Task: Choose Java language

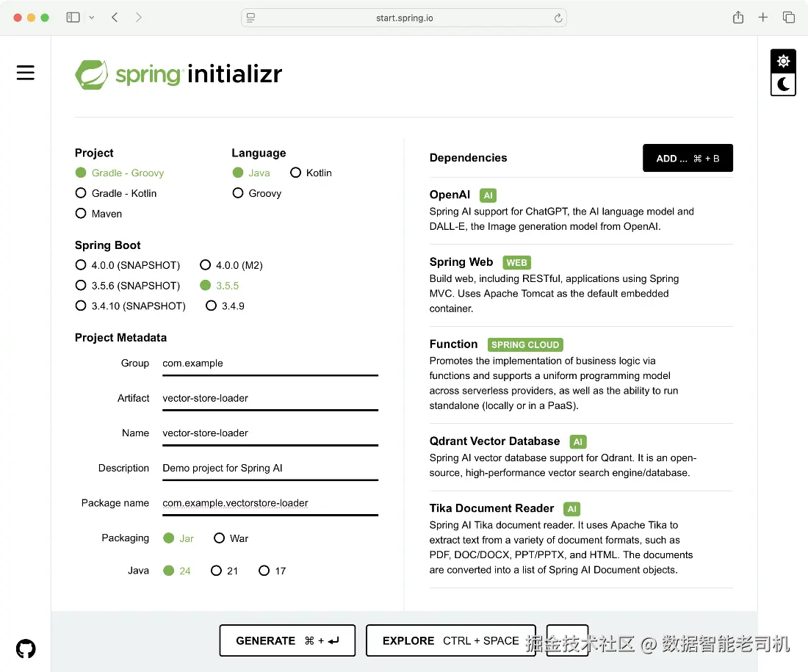Action: pyautogui.click(x=251, y=173)
